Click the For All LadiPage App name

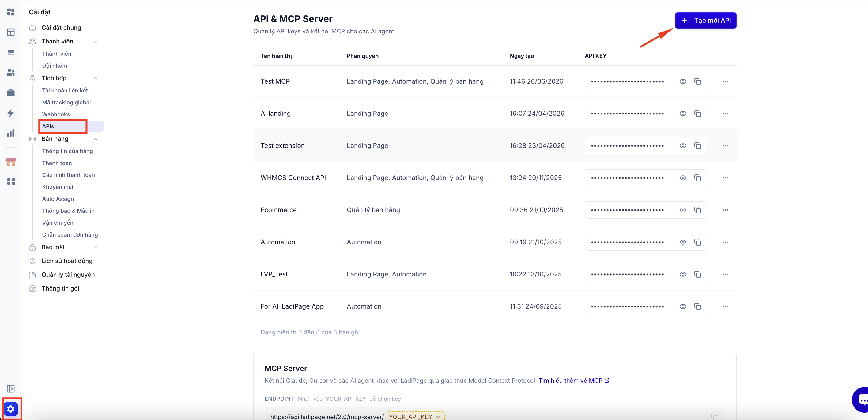tap(292, 306)
